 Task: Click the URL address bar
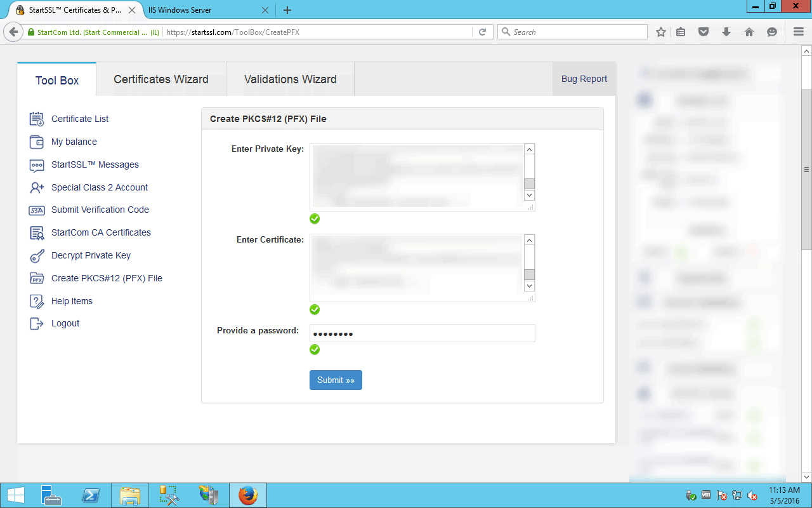[x=317, y=32]
